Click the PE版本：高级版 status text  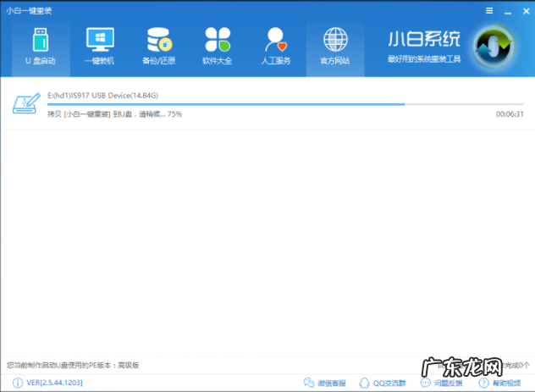pyautogui.click(x=73, y=365)
